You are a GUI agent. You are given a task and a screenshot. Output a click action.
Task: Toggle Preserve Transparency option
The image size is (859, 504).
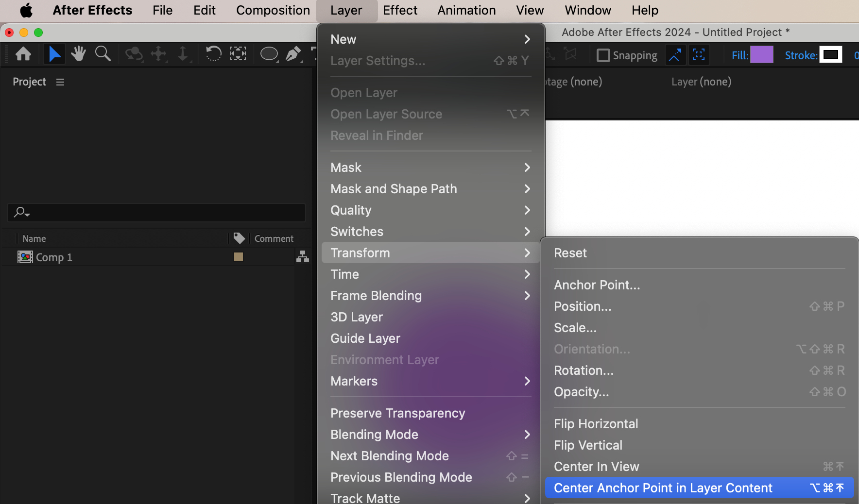pyautogui.click(x=430, y=413)
